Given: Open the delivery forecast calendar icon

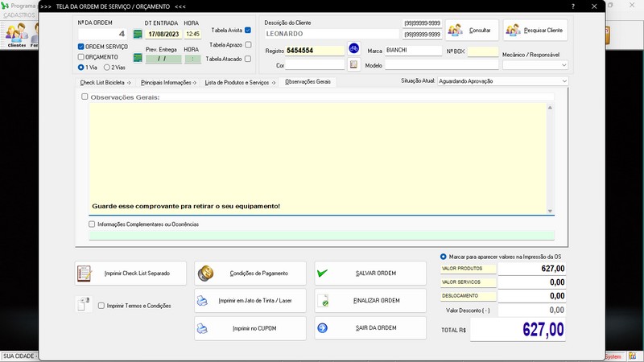Looking at the screenshot, I should (138, 58).
